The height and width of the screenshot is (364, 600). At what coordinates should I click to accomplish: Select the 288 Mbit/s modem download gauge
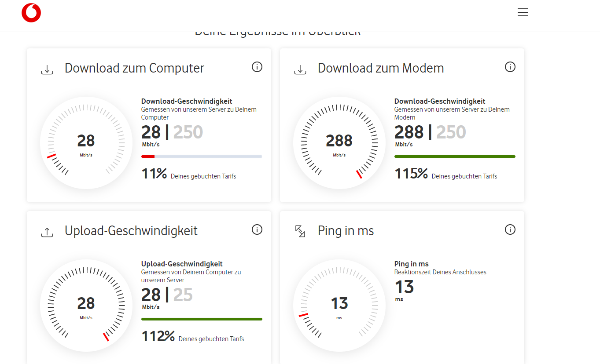click(x=339, y=142)
